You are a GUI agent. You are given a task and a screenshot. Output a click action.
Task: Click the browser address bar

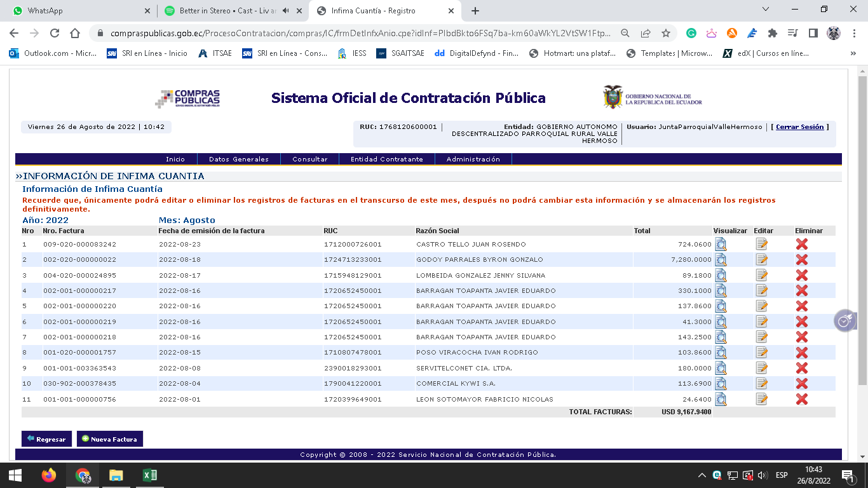(x=356, y=33)
